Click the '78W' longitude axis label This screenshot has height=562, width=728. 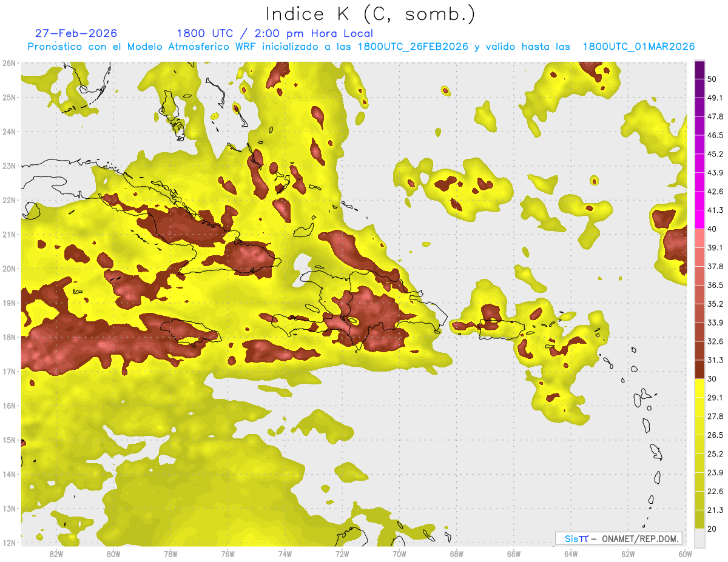tap(170, 554)
